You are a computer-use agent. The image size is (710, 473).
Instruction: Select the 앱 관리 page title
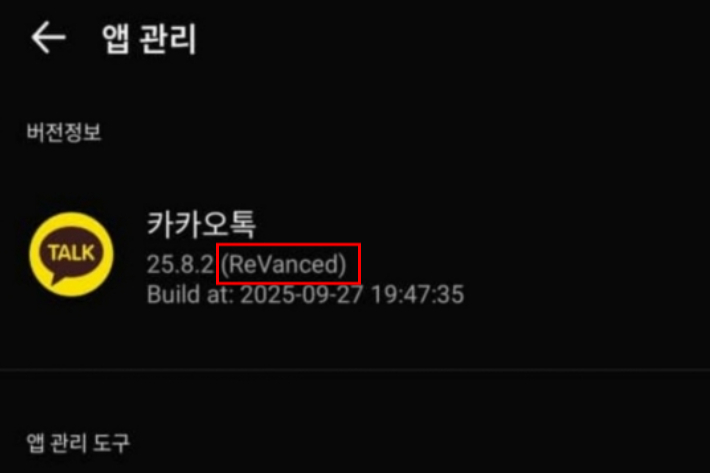point(149,38)
